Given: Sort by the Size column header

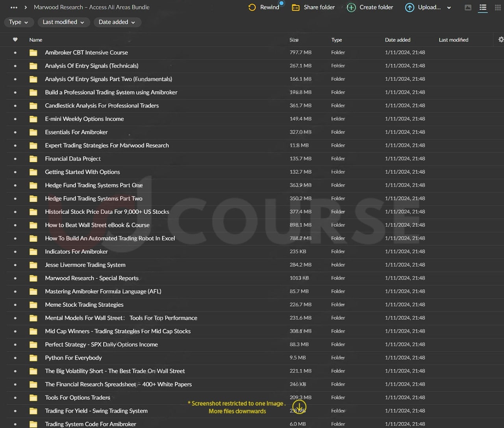Looking at the screenshot, I should (x=294, y=40).
